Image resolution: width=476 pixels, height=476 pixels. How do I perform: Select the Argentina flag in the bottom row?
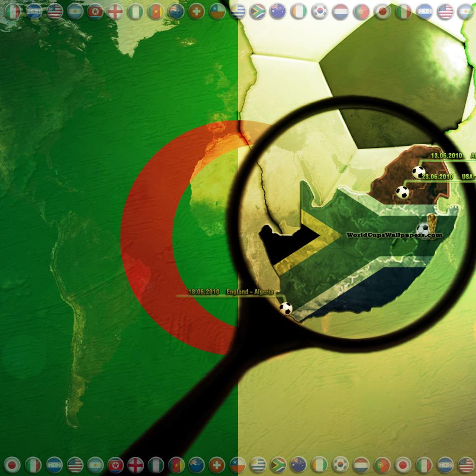tap(95, 464)
